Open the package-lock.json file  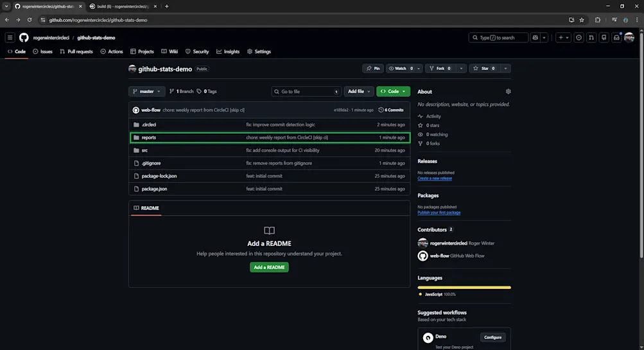pos(159,176)
